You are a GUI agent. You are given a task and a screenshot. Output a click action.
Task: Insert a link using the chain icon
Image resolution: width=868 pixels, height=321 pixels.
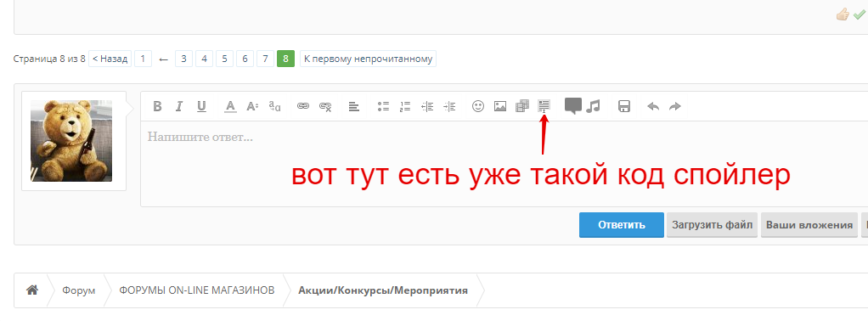tap(303, 106)
